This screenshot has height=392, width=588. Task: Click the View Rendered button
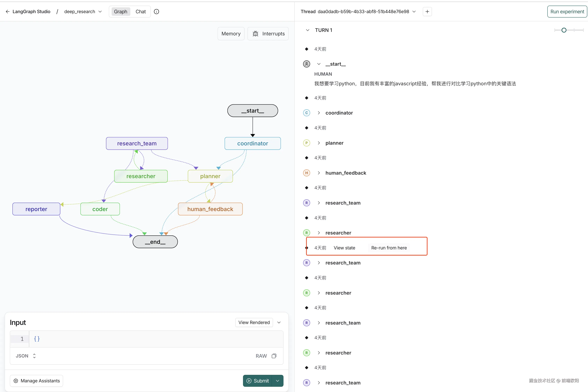click(254, 322)
